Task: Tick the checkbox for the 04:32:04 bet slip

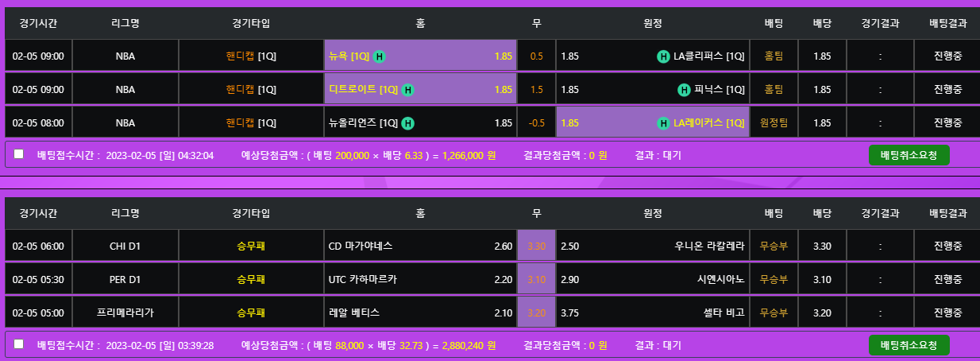Action: [x=19, y=154]
